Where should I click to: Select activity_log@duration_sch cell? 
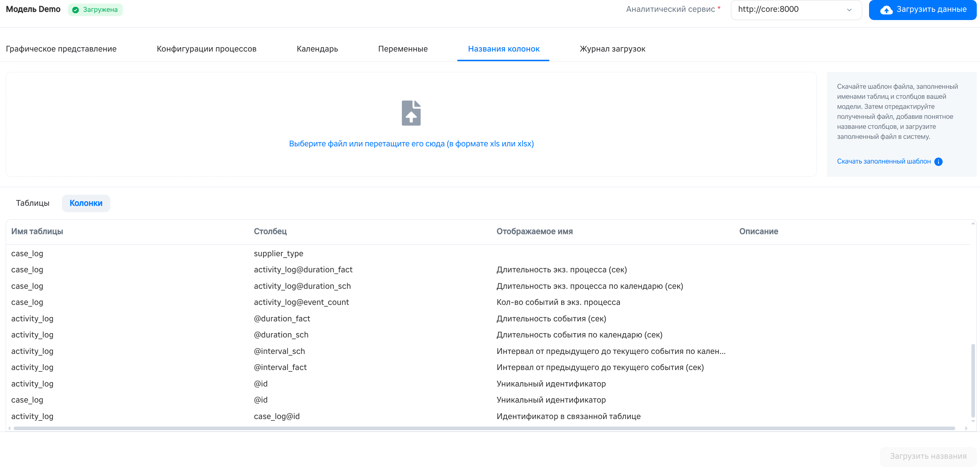pos(302,286)
